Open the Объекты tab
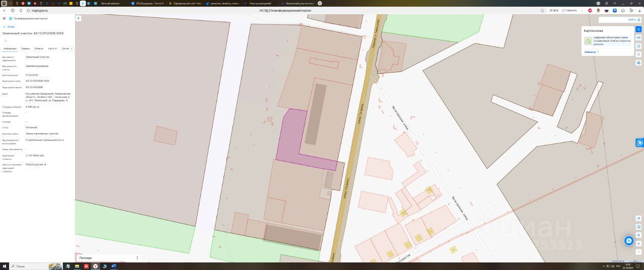 pyautogui.click(x=39, y=49)
